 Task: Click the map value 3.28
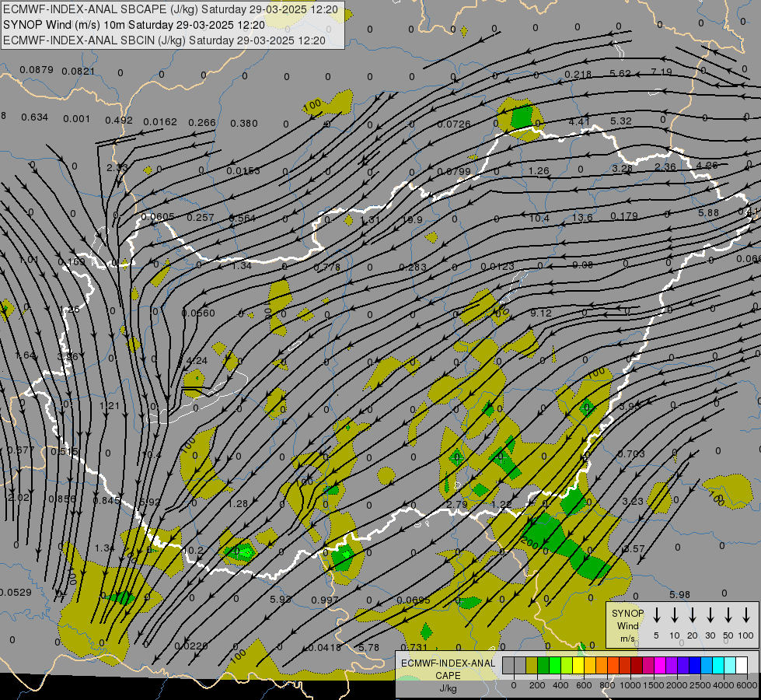(x=622, y=169)
